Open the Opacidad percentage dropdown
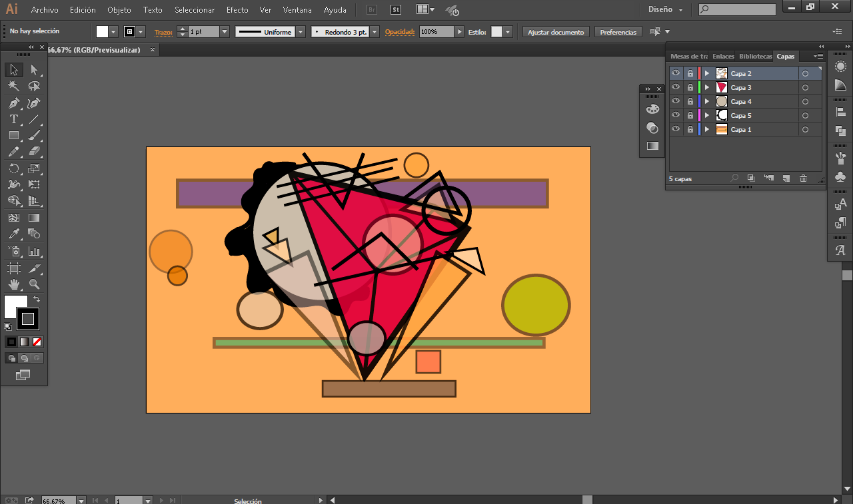This screenshot has height=504, width=853. tap(459, 32)
